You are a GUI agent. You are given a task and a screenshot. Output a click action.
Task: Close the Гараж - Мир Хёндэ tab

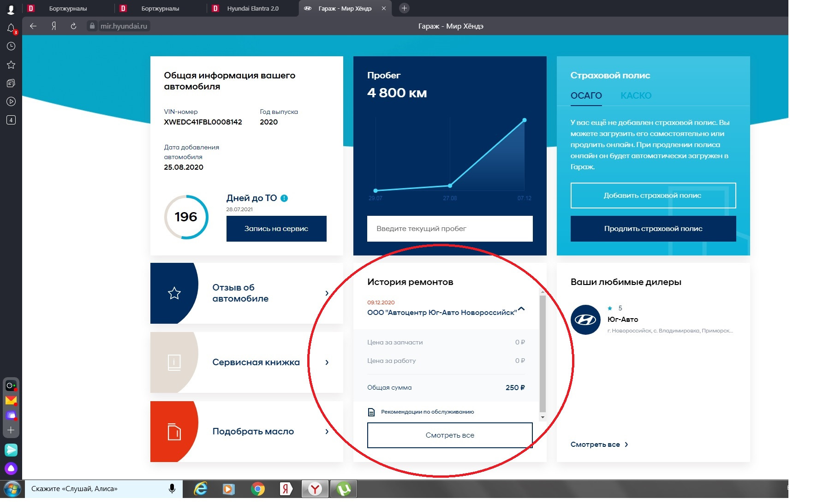[x=384, y=8]
